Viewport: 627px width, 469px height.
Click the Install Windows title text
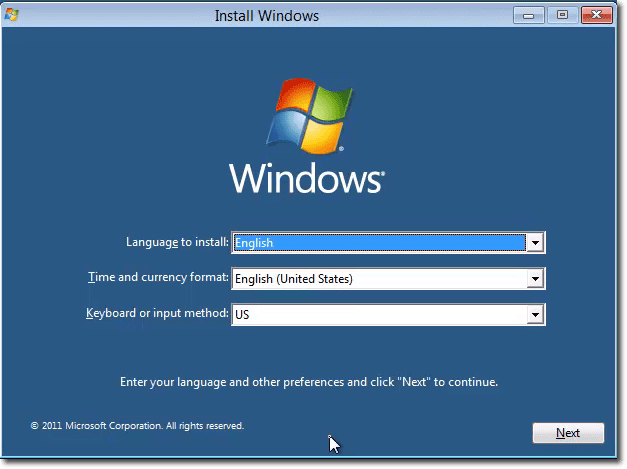click(267, 16)
